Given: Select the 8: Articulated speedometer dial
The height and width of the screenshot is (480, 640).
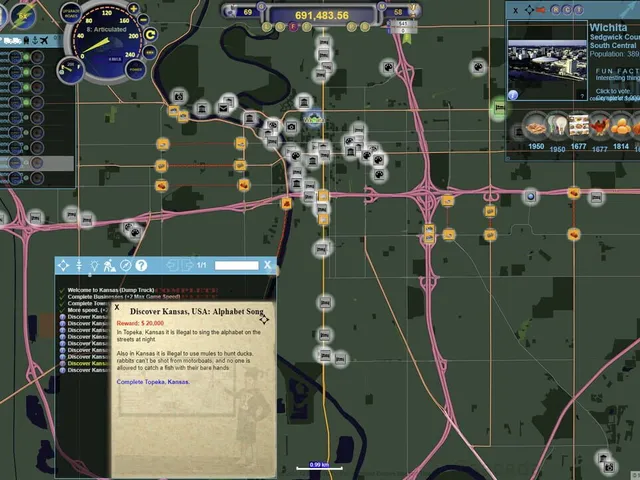Looking at the screenshot, I should coord(107,43).
